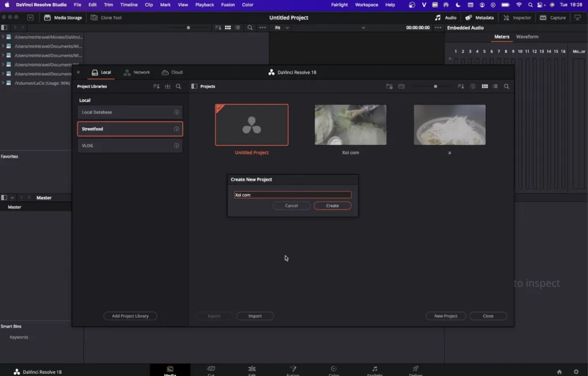Toggle the Inspector panel
This screenshot has height=376, width=588.
point(517,18)
